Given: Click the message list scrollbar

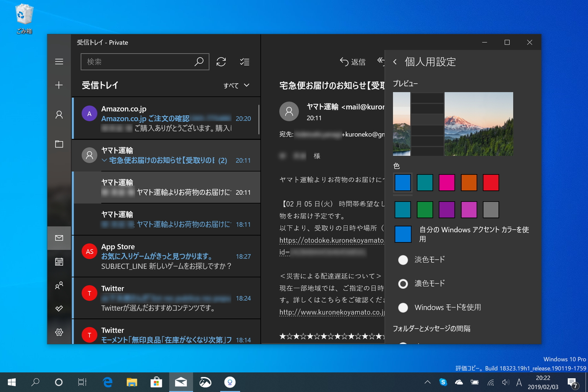Looking at the screenshot, I should tap(259, 119).
